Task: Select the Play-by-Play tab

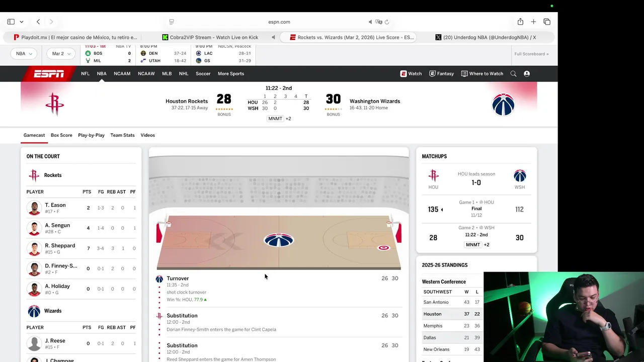Action: point(91,135)
